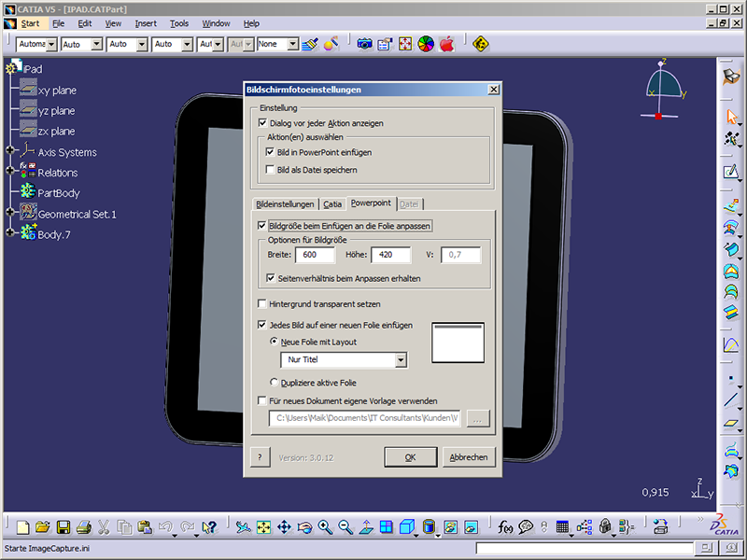747x560 pixels.
Task: Click the Zoom Out magnifier
Action: click(345, 527)
